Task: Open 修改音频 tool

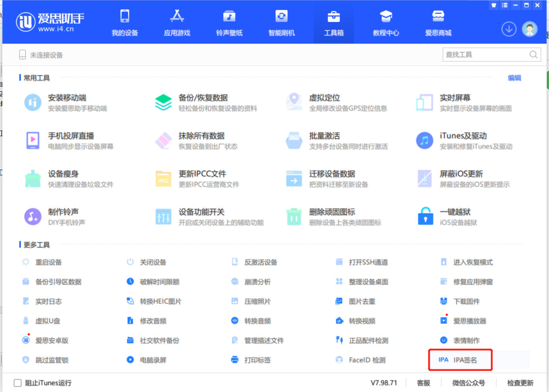Action: 147,321
